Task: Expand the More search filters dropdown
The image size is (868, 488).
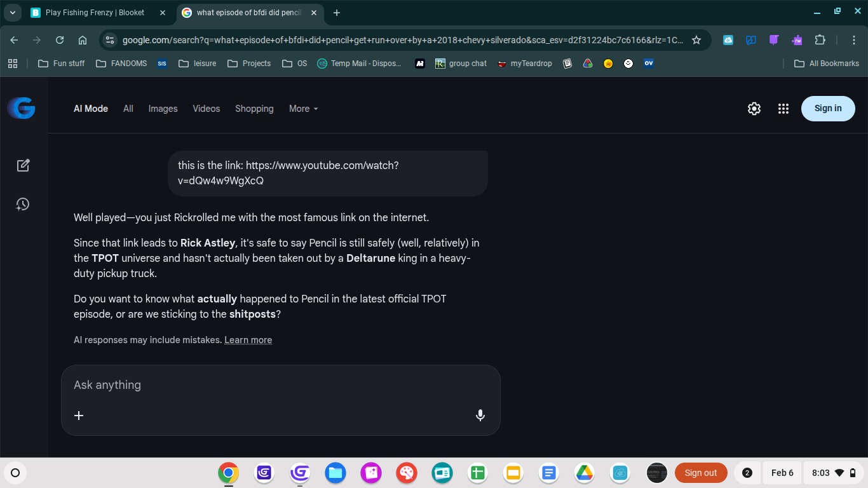Action: click(x=303, y=109)
